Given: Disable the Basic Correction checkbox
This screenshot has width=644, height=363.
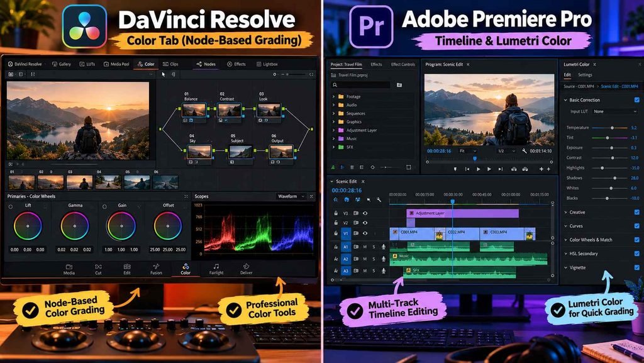Looking at the screenshot, I should click(x=636, y=100).
